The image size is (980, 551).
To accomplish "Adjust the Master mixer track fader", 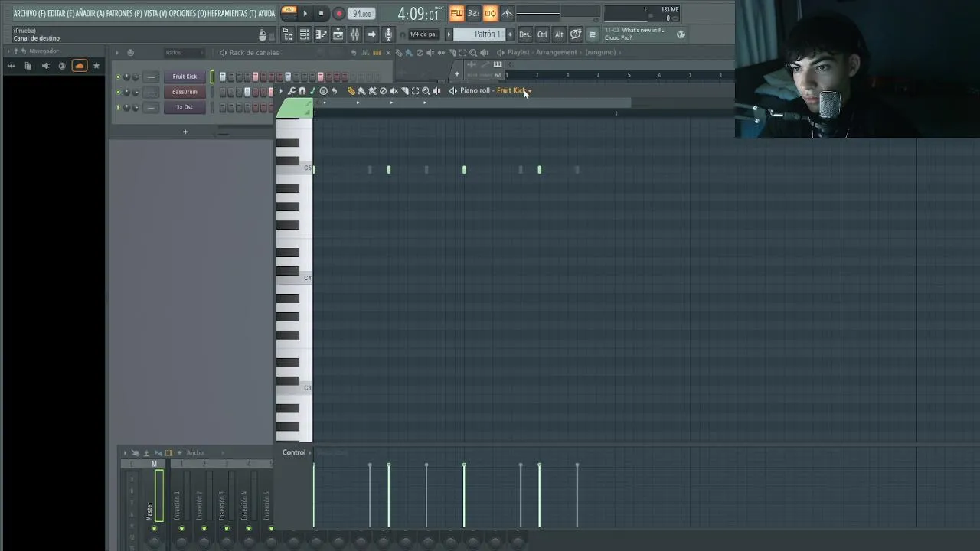I will click(159, 495).
